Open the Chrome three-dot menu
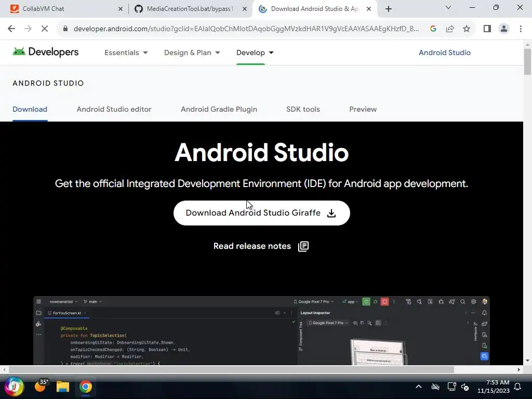The height and width of the screenshot is (399, 532). pyautogui.click(x=521, y=29)
